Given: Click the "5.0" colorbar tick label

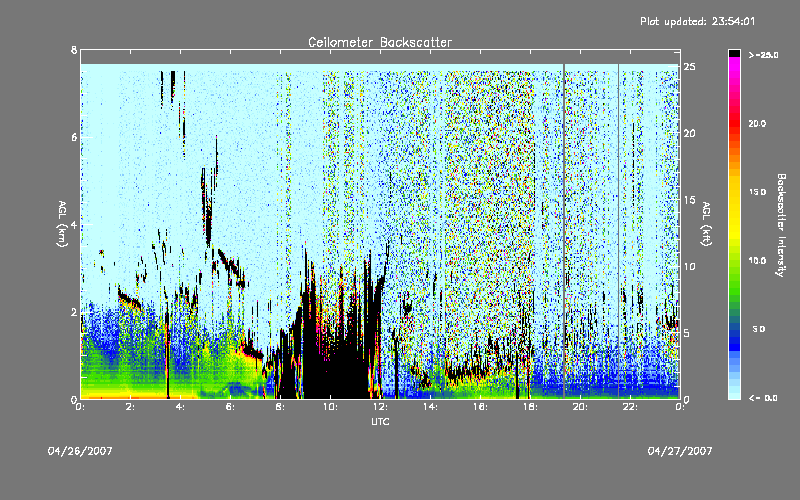Looking at the screenshot, I should click(x=759, y=329).
